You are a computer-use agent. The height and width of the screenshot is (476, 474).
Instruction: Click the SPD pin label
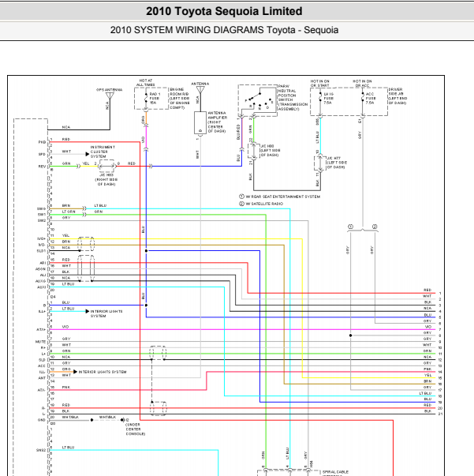pos(42,154)
